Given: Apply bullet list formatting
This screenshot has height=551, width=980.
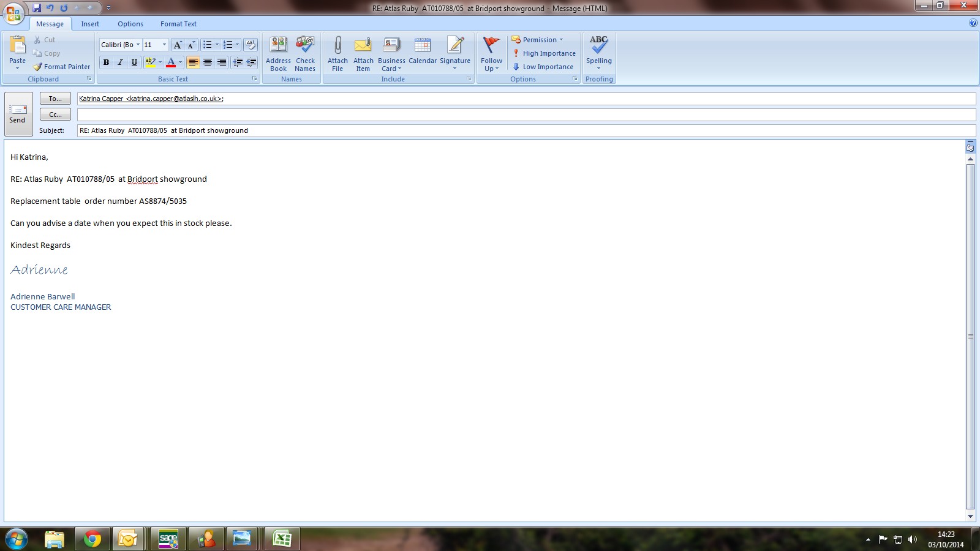Looking at the screenshot, I should (208, 45).
